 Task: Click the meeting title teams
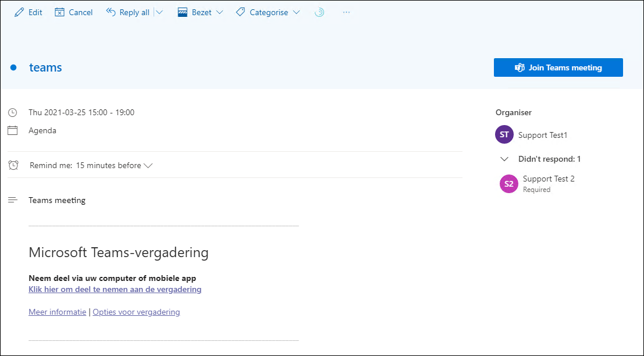[45, 67]
